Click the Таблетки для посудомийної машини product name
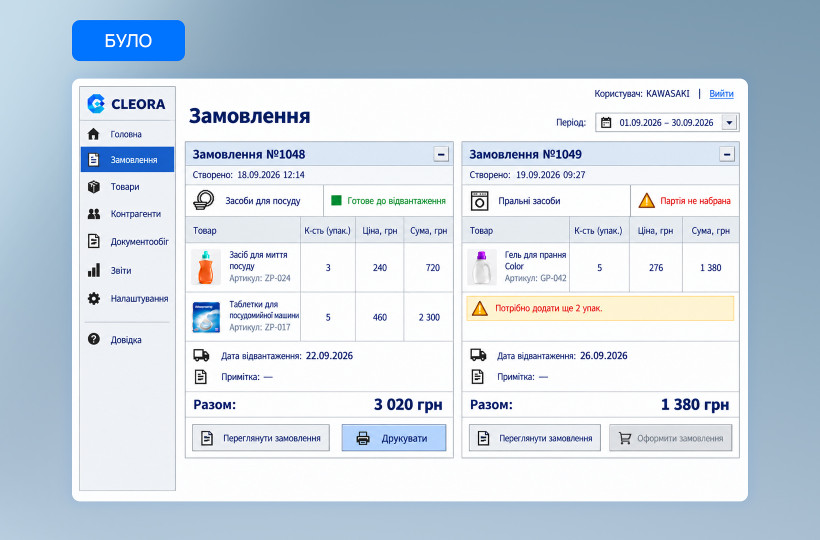The width and height of the screenshot is (820, 540). pyautogui.click(x=264, y=309)
